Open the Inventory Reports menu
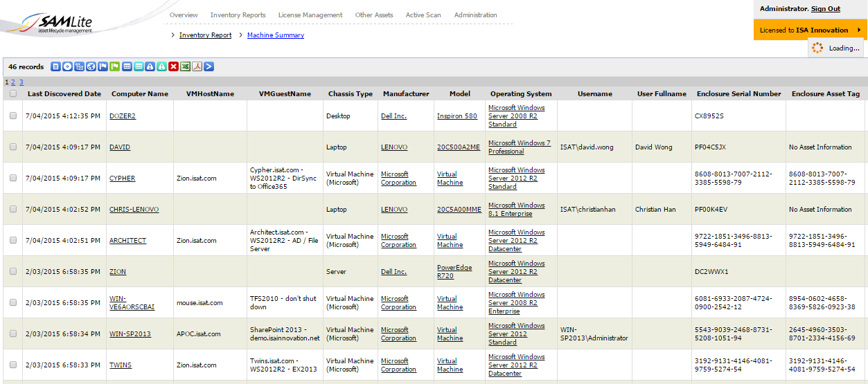868x384 pixels. (x=238, y=15)
